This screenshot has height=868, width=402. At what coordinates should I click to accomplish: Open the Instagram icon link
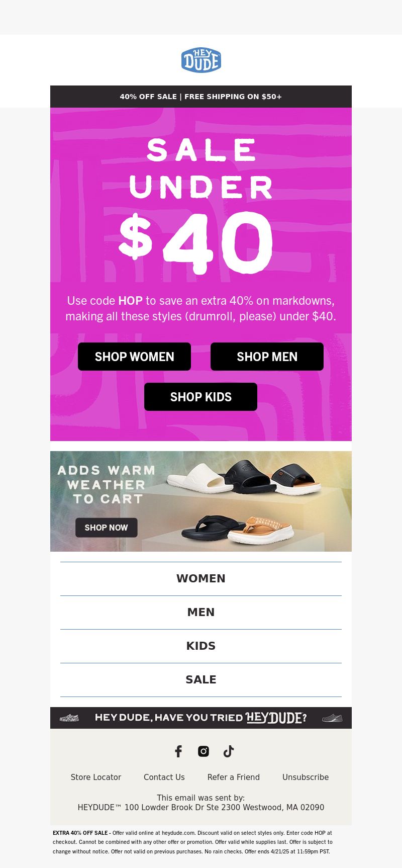204,751
